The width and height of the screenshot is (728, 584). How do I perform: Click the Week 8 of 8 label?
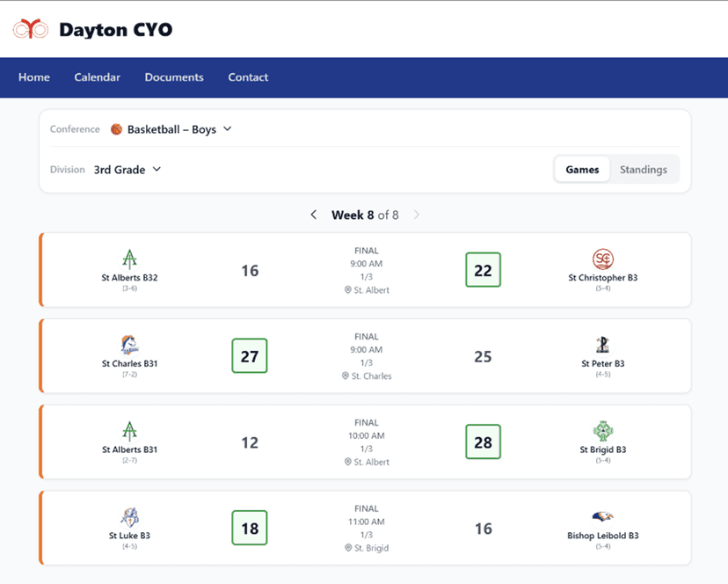point(365,215)
